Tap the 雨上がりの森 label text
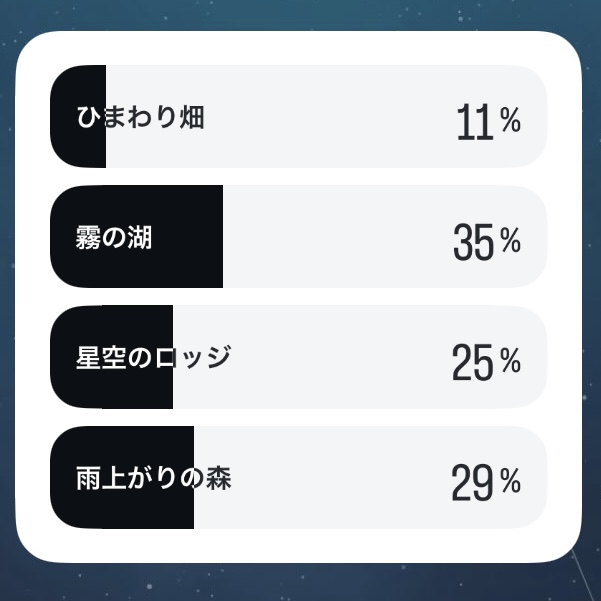This screenshot has height=601, width=601. click(153, 478)
